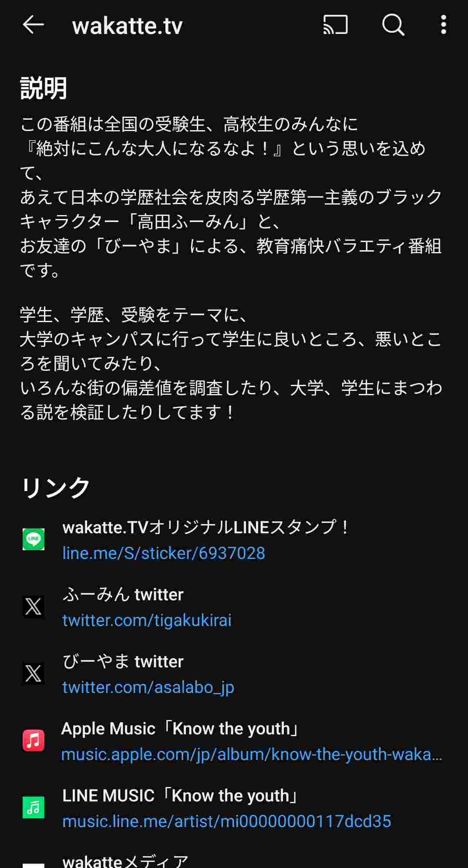Open music.line.me artist link
The width and height of the screenshot is (468, 868).
click(227, 821)
